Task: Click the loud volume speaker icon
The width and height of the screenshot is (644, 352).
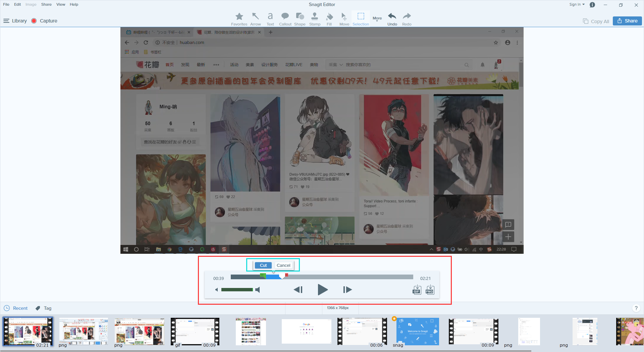Action: tap(258, 290)
